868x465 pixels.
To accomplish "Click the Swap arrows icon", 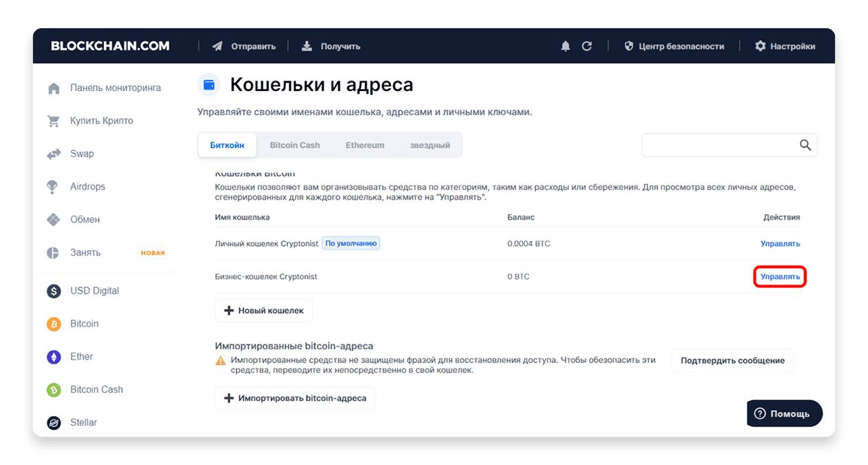I will [54, 154].
